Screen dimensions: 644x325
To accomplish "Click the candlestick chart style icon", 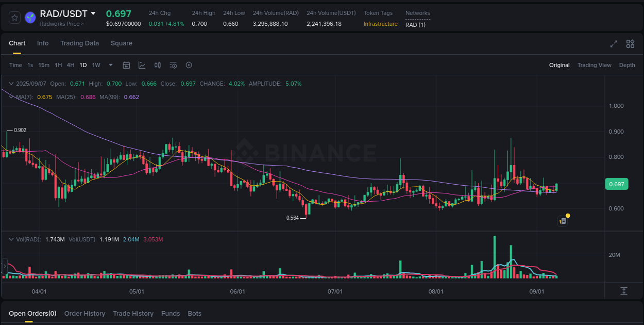I will pos(158,65).
